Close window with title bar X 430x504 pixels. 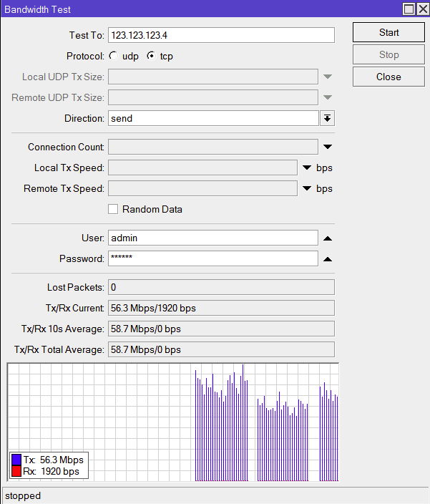tap(423, 9)
